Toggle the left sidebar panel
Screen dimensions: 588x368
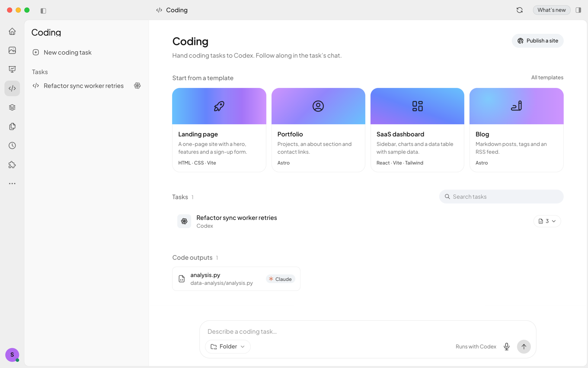(x=43, y=10)
